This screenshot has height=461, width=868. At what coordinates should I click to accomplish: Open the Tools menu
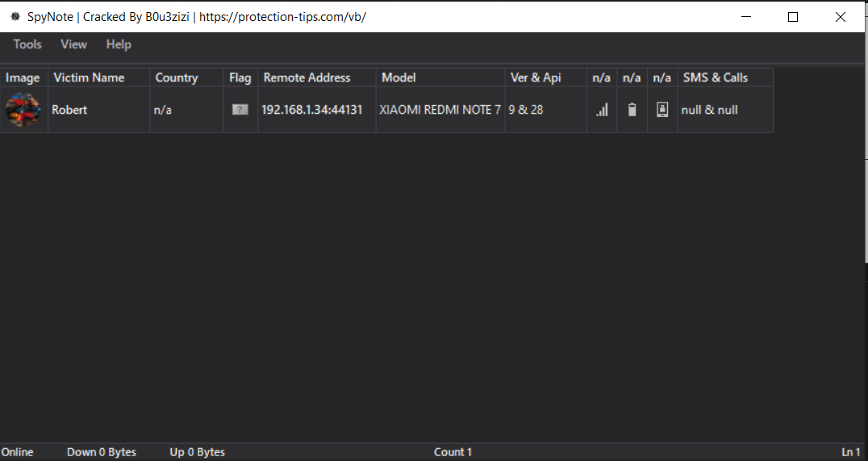pyautogui.click(x=27, y=44)
